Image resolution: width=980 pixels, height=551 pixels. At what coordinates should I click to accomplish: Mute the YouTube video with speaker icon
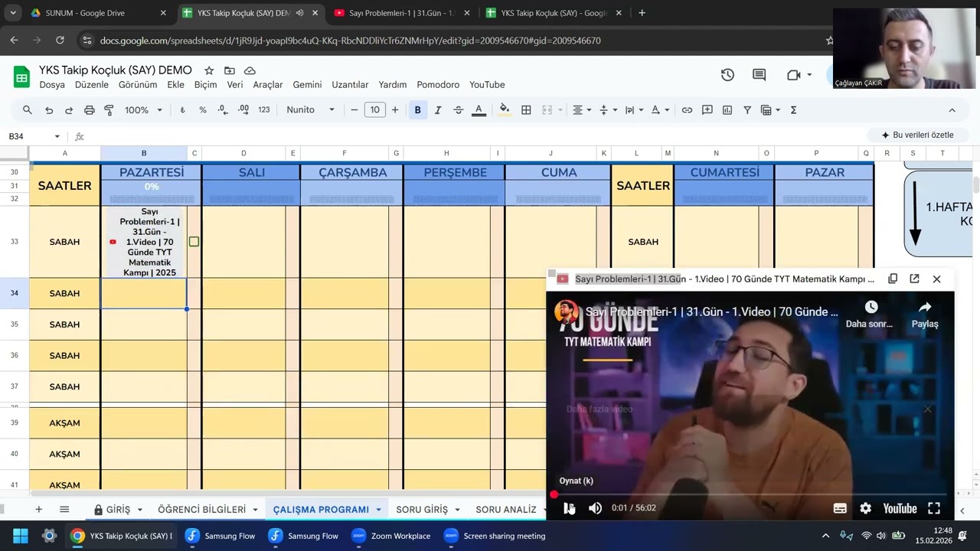coord(595,508)
